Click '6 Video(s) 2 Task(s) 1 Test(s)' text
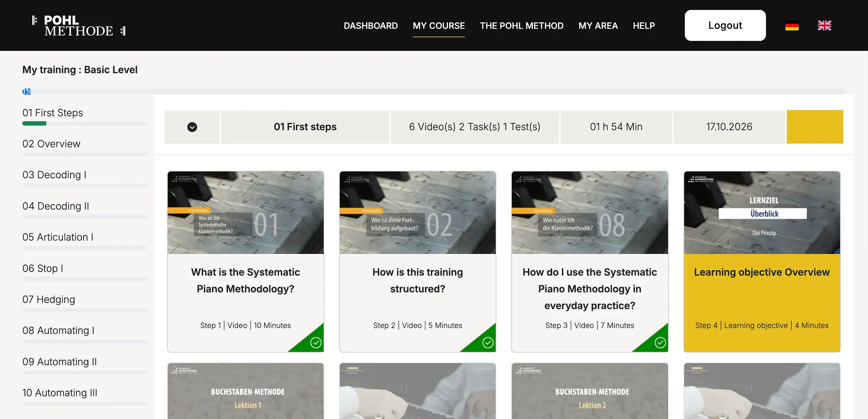Viewport: 868px width, 419px height. click(475, 127)
